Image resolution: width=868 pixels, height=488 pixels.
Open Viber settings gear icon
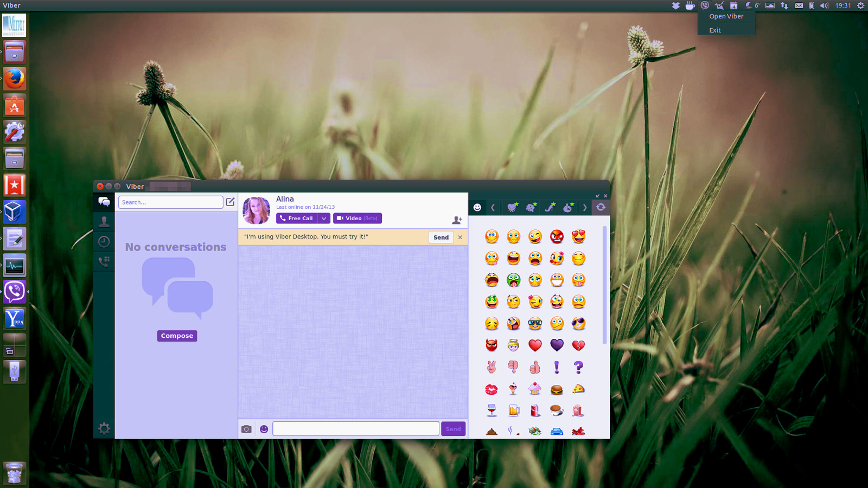(x=104, y=429)
